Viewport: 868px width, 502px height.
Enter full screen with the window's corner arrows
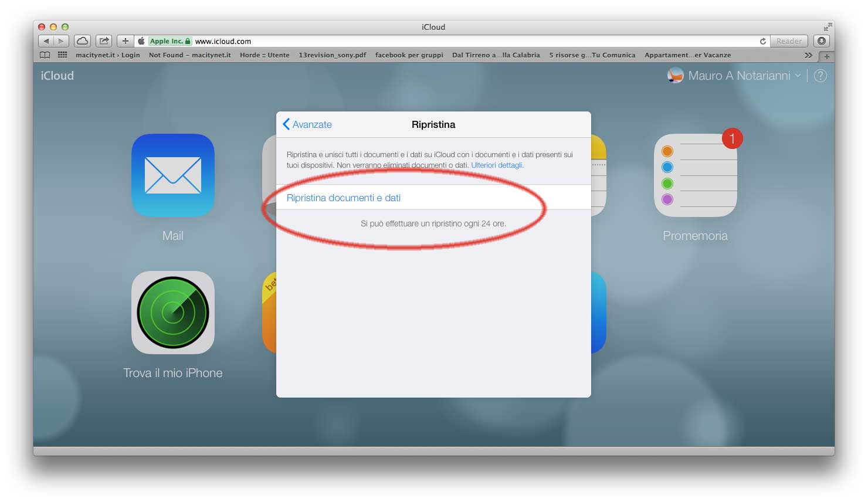tap(828, 27)
